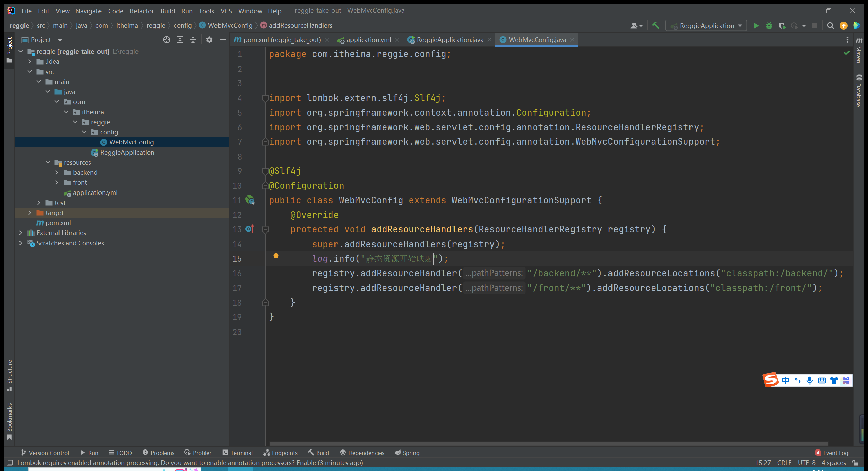This screenshot has height=471, width=868.
Task: Expand the target folder in tree
Action: (30, 213)
